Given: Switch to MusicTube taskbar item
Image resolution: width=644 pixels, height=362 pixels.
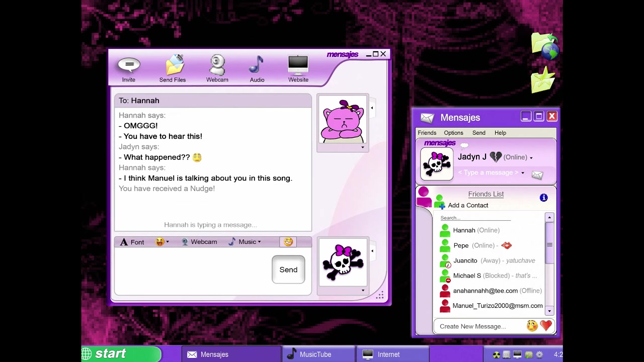Looking at the screenshot, I should tap(318, 354).
